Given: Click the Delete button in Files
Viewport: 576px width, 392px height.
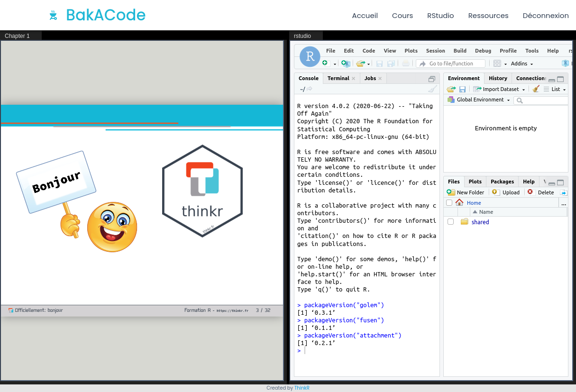Looking at the screenshot, I should click(541, 192).
